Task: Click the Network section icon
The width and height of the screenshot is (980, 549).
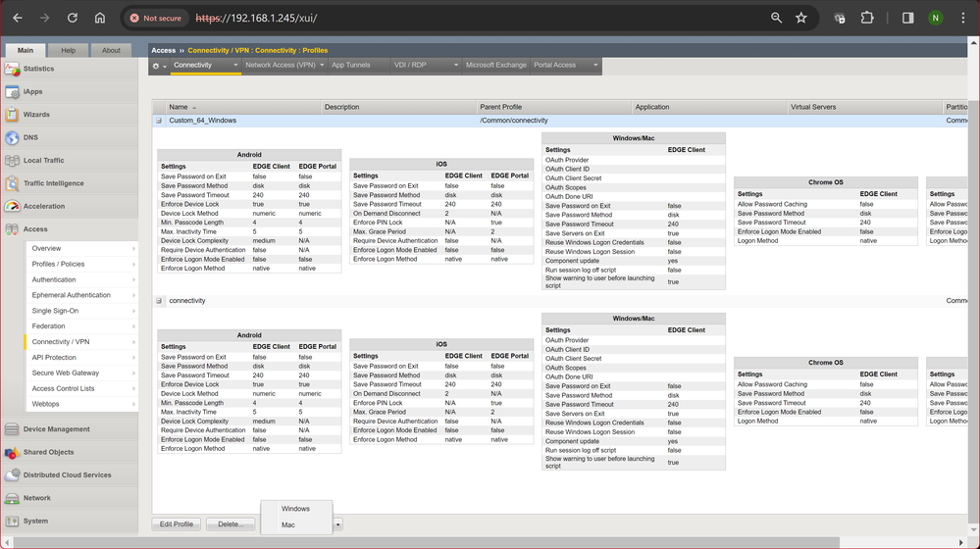Action: pos(12,498)
